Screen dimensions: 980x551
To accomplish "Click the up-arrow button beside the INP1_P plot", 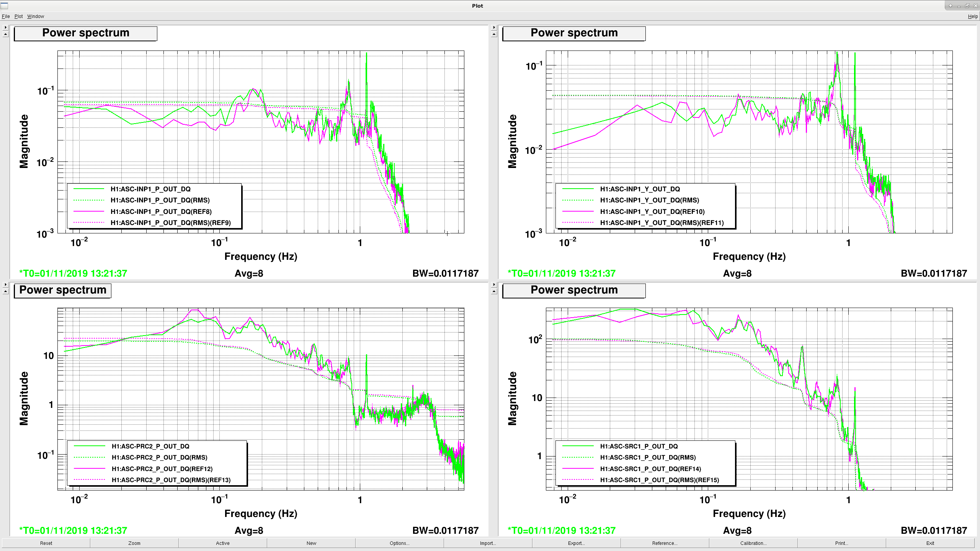I will click(x=5, y=34).
